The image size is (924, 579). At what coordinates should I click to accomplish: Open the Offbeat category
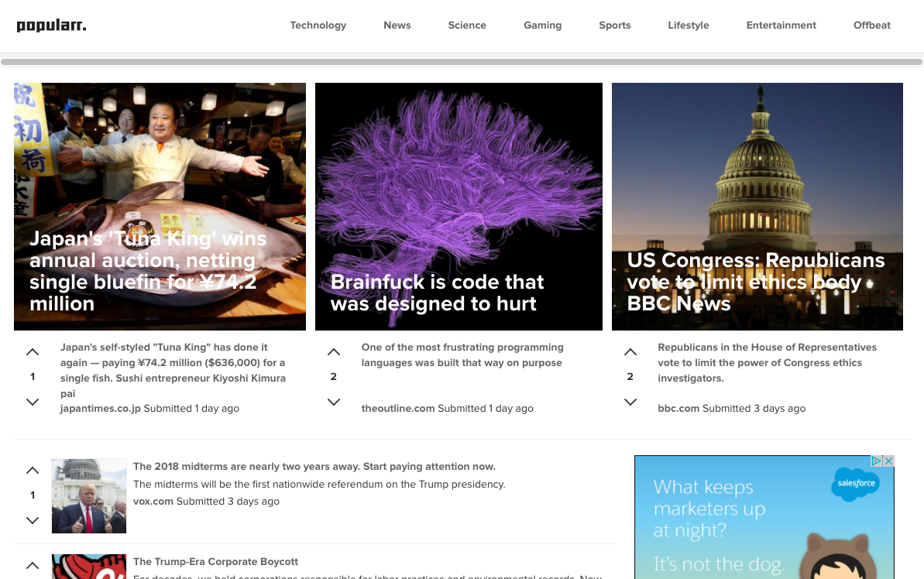tap(872, 26)
